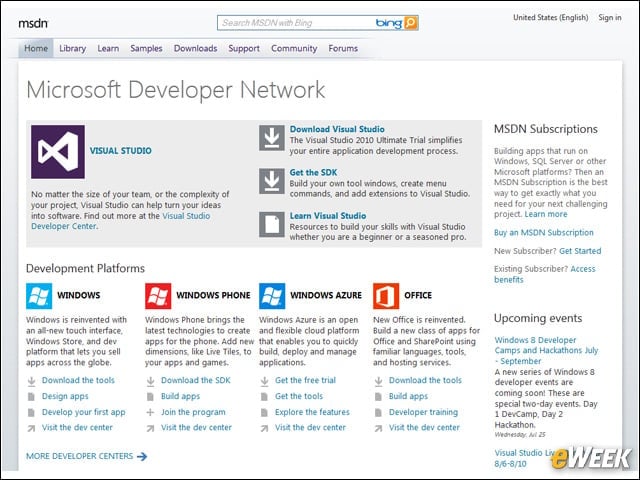Click document icon beside Explore the features
Screen dimensions: 640x480
point(264,412)
